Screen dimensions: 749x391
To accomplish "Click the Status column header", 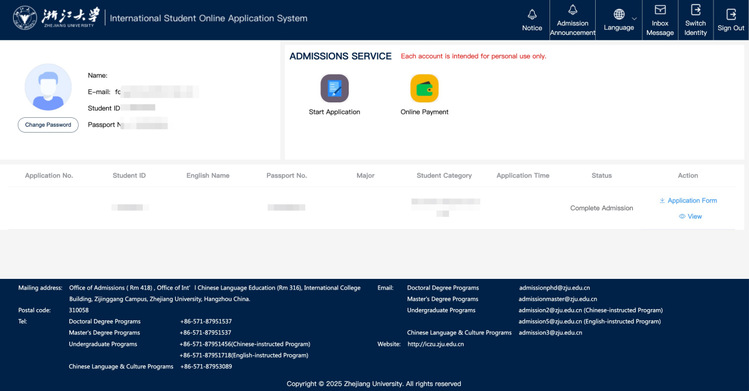I will pos(601,176).
